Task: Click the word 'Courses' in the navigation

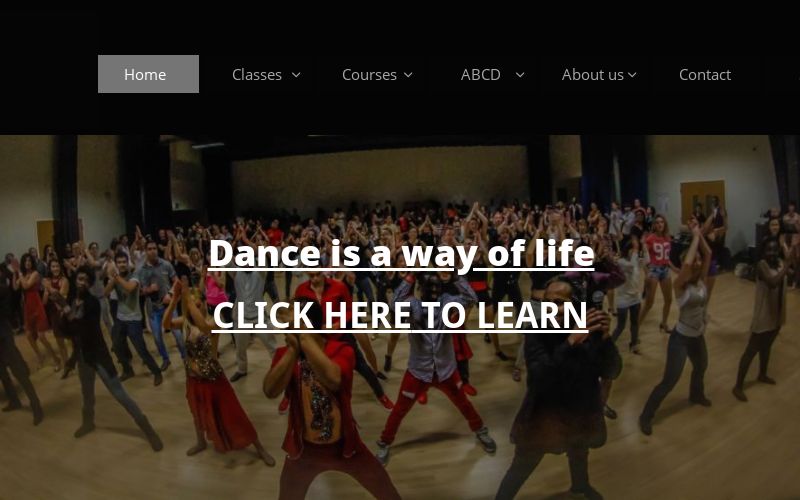Action: pyautogui.click(x=369, y=75)
